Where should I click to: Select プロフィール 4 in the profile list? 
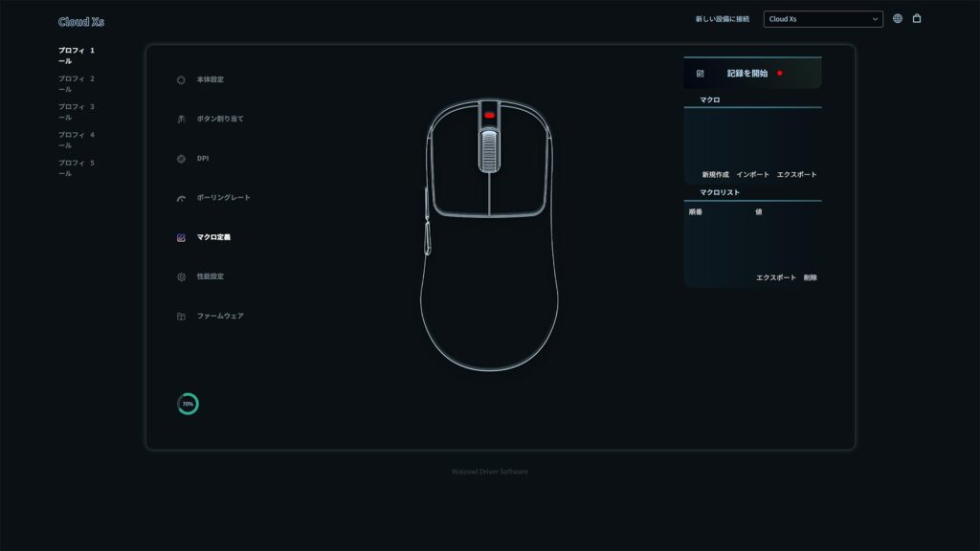click(x=77, y=140)
